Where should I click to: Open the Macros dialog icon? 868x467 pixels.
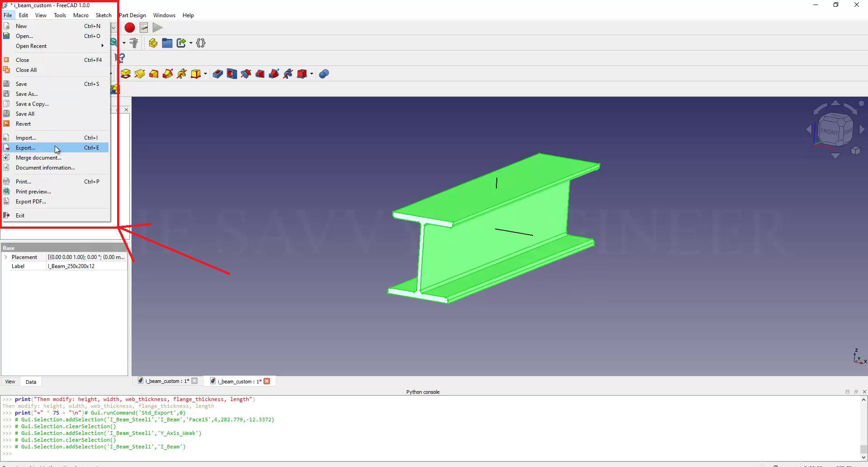pyautogui.click(x=144, y=28)
